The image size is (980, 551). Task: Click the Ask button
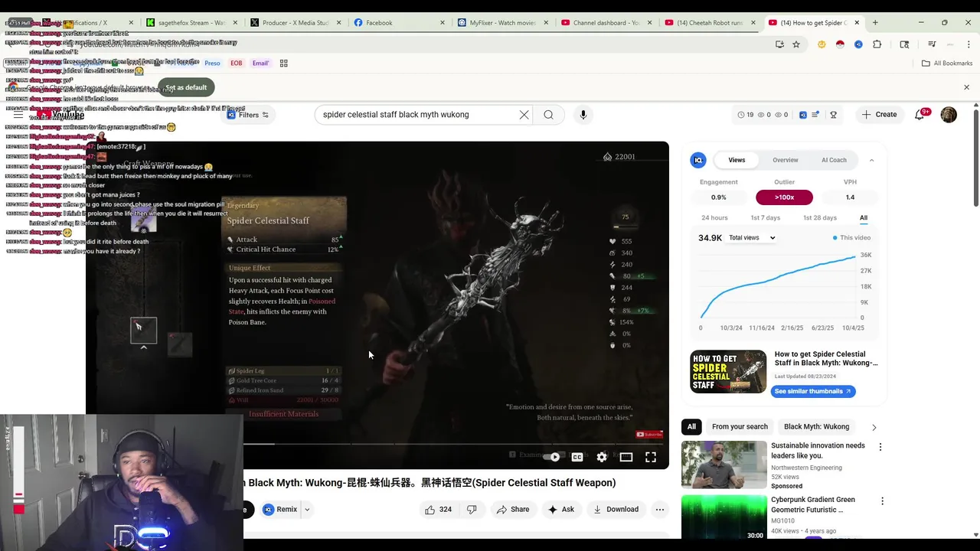561,510
